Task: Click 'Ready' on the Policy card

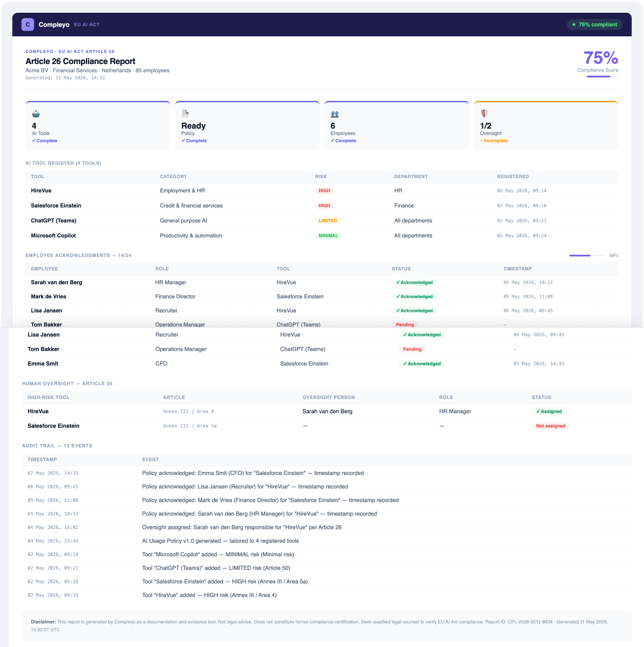Action: click(x=194, y=126)
